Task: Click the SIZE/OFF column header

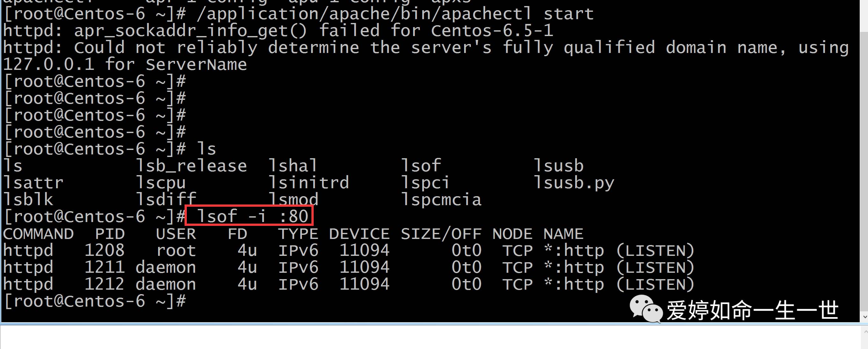Action: [x=441, y=234]
